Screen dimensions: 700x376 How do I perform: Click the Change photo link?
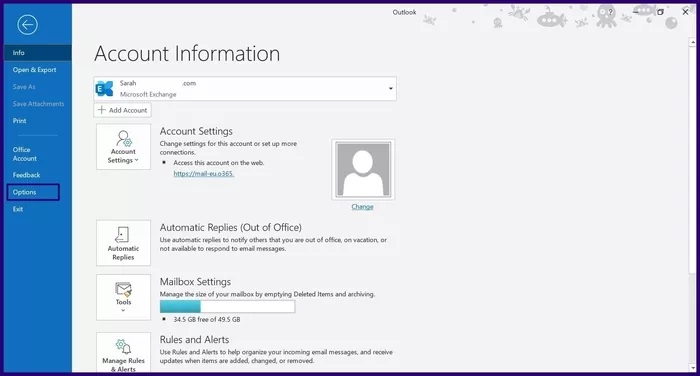(362, 207)
